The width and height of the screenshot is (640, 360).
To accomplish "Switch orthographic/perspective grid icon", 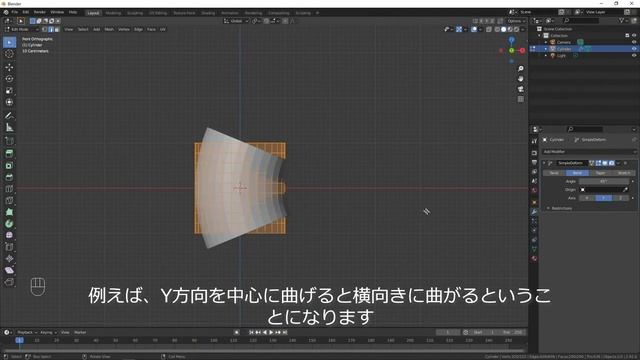I will click(520, 99).
